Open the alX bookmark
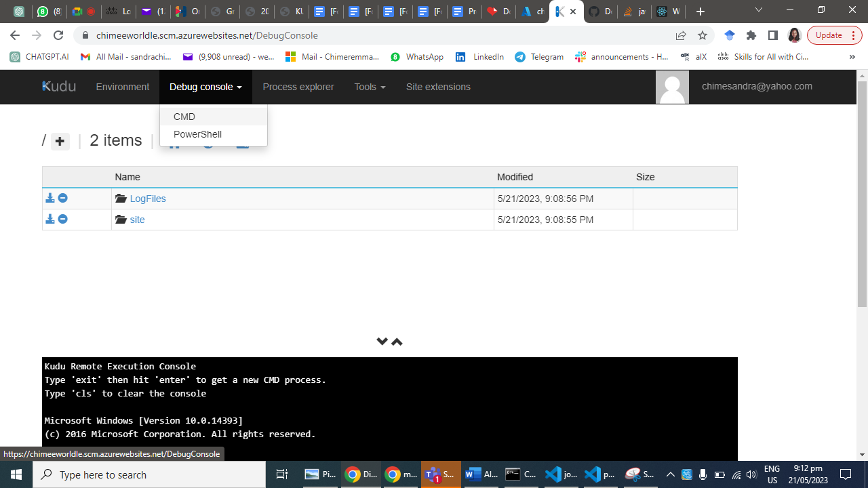This screenshot has width=868, height=488. coord(694,57)
